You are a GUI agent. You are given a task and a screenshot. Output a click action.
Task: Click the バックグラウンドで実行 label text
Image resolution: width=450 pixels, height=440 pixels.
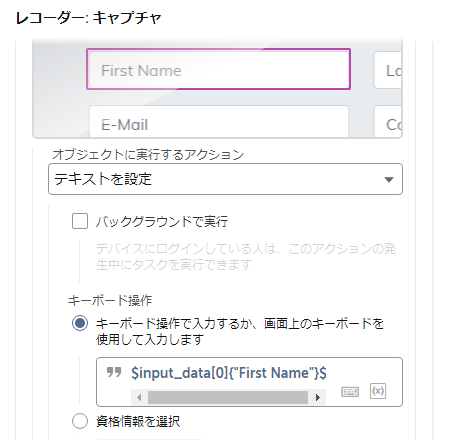(x=162, y=221)
